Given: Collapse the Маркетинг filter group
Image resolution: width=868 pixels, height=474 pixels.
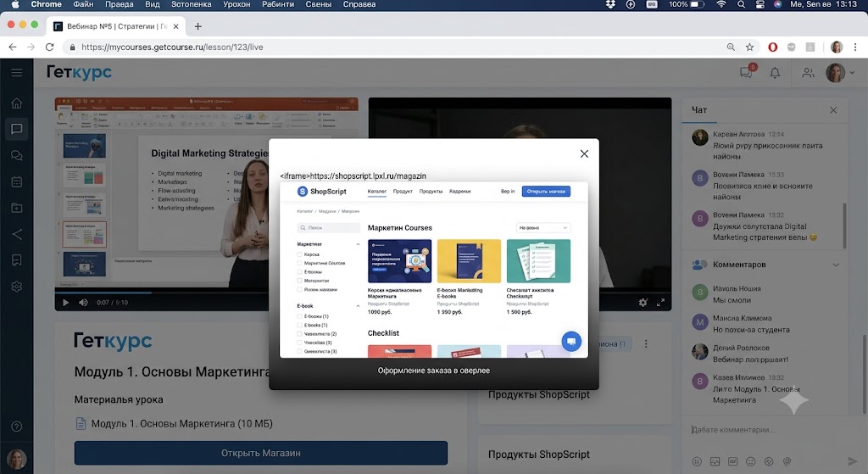Looking at the screenshot, I should 358,244.
